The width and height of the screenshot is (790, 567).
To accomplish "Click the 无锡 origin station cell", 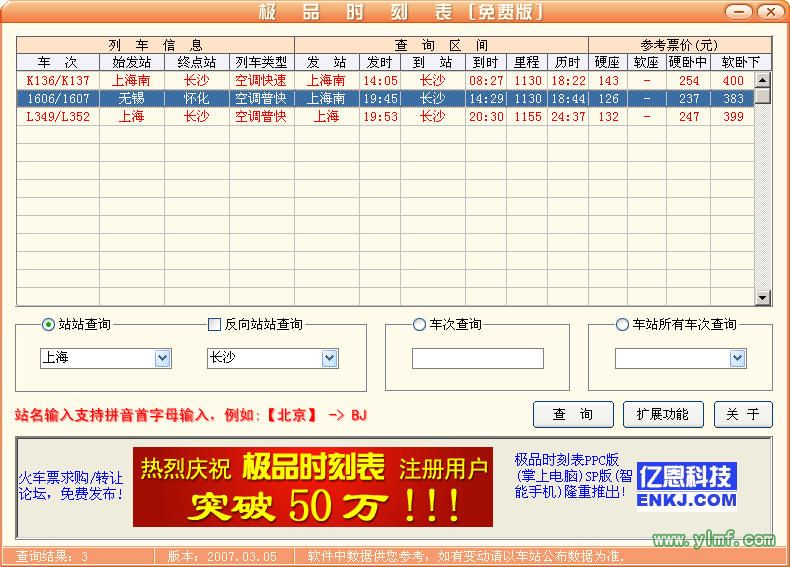I will [132, 98].
